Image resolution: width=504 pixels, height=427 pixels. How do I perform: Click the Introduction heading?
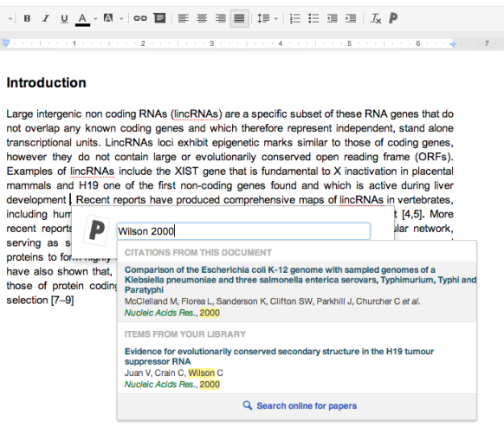[46, 82]
